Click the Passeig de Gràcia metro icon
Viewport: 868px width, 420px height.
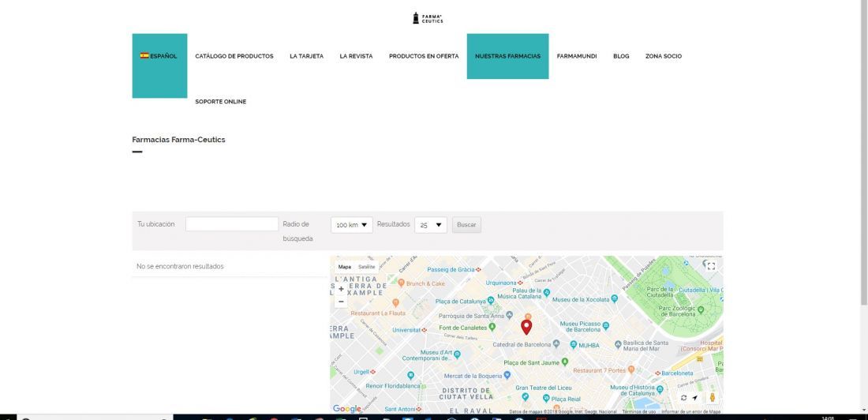478,269
